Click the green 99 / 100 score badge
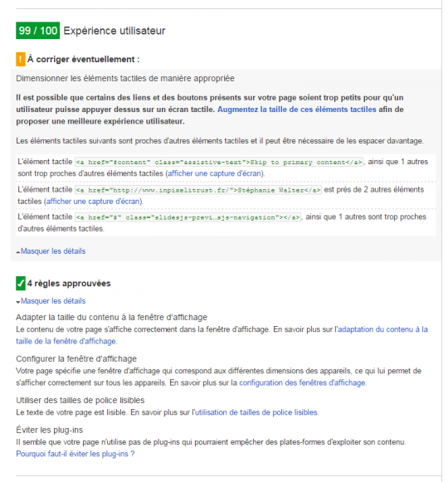This screenshot has height=482, width=448. point(38,31)
